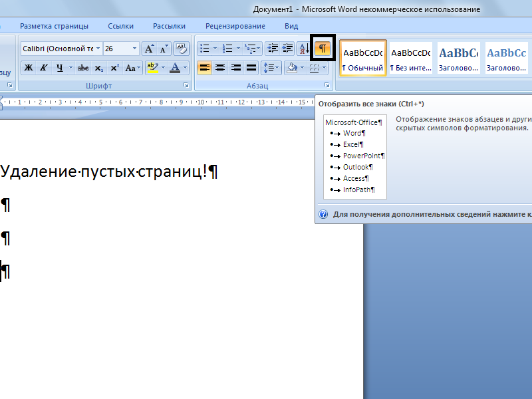Image resolution: width=532 pixels, height=399 pixels.
Task: Click the borders icon
Action: pos(315,68)
